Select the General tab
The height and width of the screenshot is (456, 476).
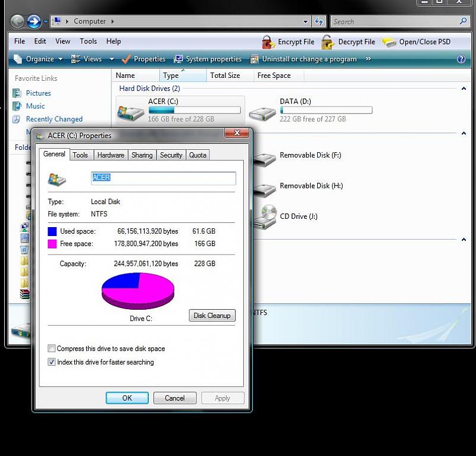click(x=54, y=154)
